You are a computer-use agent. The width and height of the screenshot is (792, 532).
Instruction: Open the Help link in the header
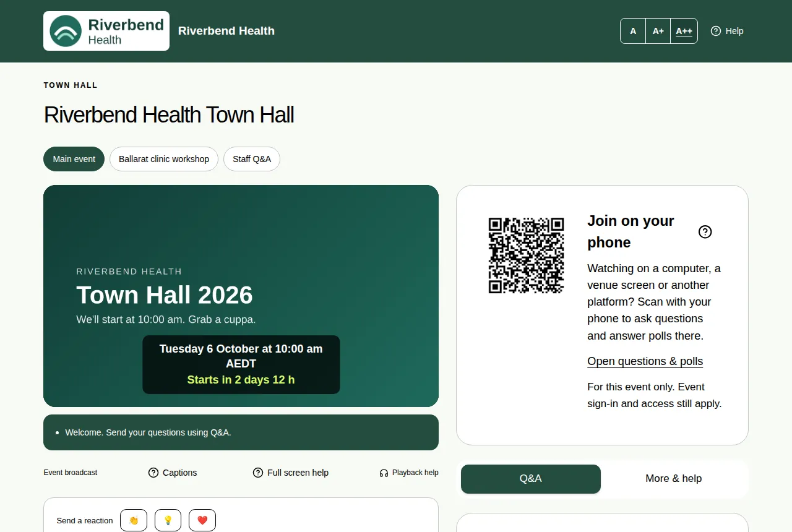(727, 31)
